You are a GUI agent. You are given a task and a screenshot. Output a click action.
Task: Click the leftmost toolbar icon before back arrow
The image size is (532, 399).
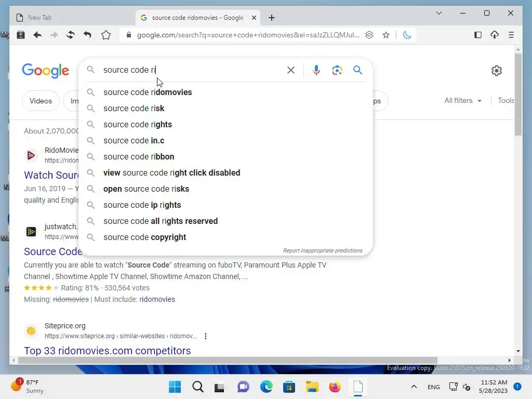[21, 35]
